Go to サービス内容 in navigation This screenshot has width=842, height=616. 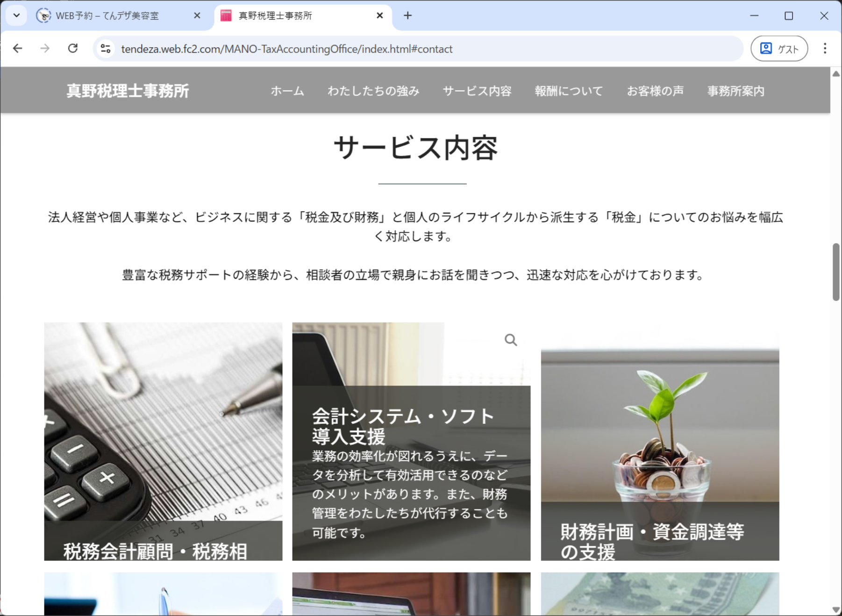(x=477, y=91)
